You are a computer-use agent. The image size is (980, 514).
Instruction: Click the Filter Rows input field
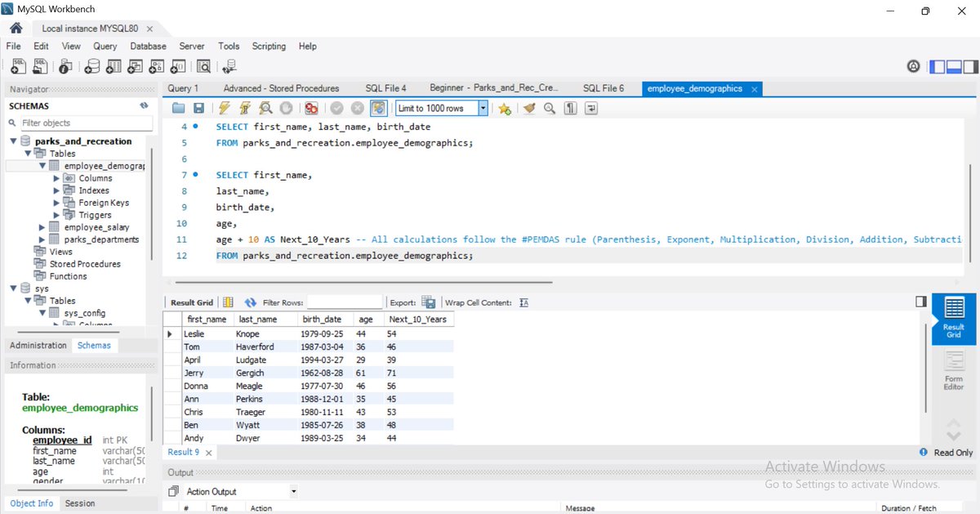tap(343, 302)
